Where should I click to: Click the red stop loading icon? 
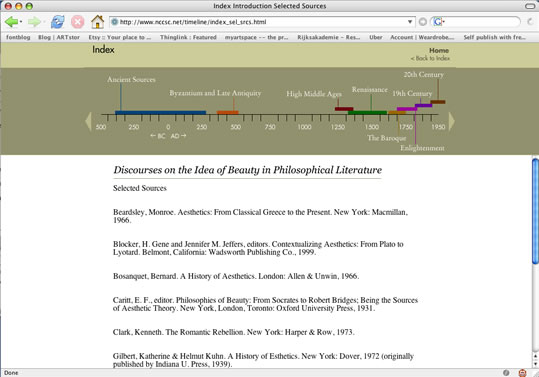(x=78, y=22)
